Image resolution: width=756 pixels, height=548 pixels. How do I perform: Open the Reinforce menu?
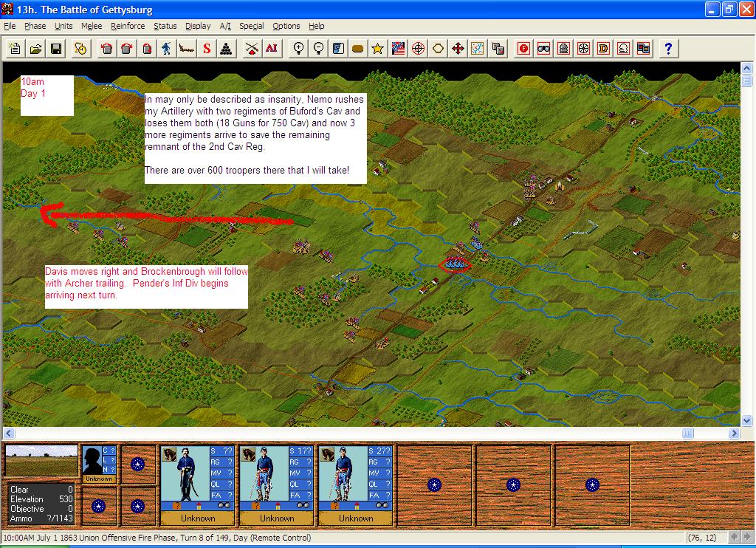[x=128, y=26]
